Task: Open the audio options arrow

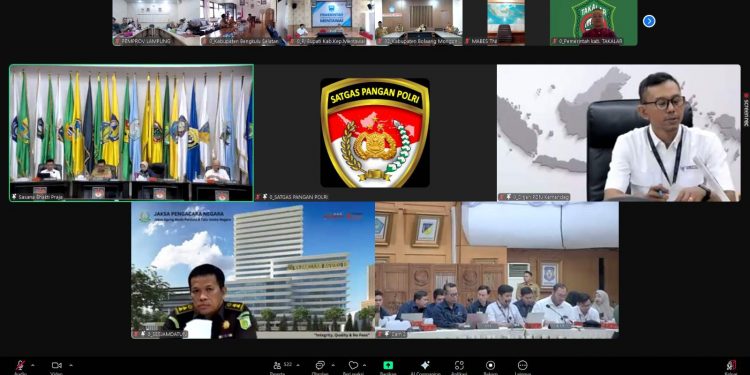Action: click(x=33, y=365)
